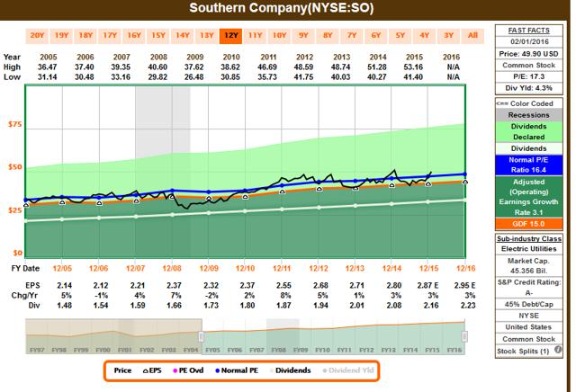
Task: Open the 13Y range view
Action: tap(207, 36)
